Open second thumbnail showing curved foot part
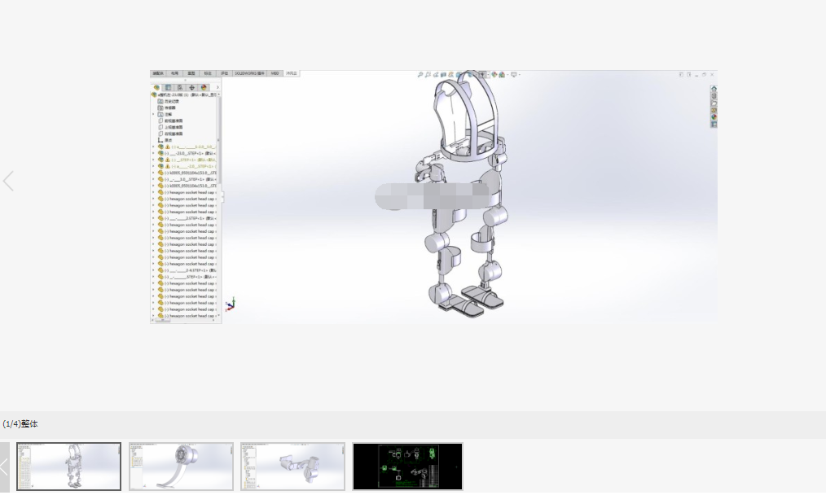Screen dimensions: 826x504 pyautogui.click(x=181, y=467)
